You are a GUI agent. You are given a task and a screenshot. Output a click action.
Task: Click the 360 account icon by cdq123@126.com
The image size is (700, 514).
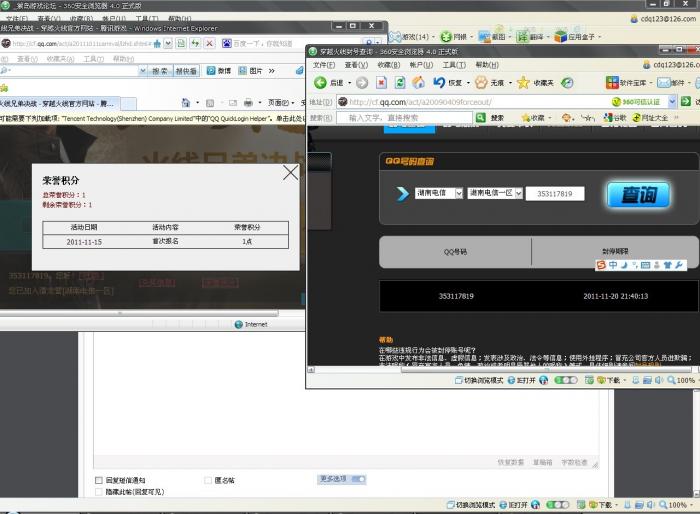(646, 65)
